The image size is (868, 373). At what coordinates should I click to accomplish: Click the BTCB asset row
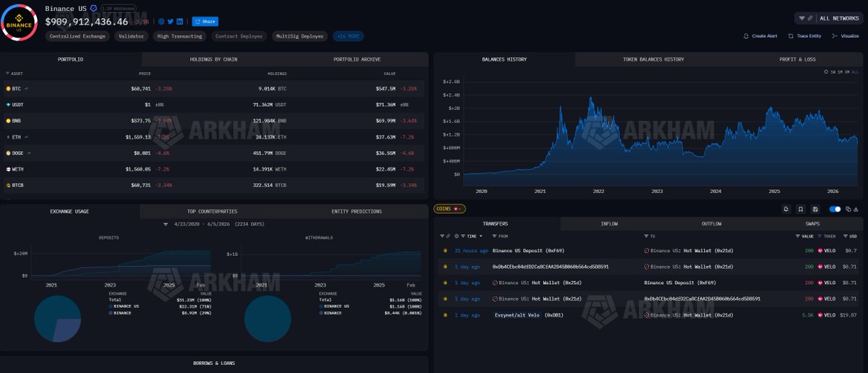pos(214,185)
